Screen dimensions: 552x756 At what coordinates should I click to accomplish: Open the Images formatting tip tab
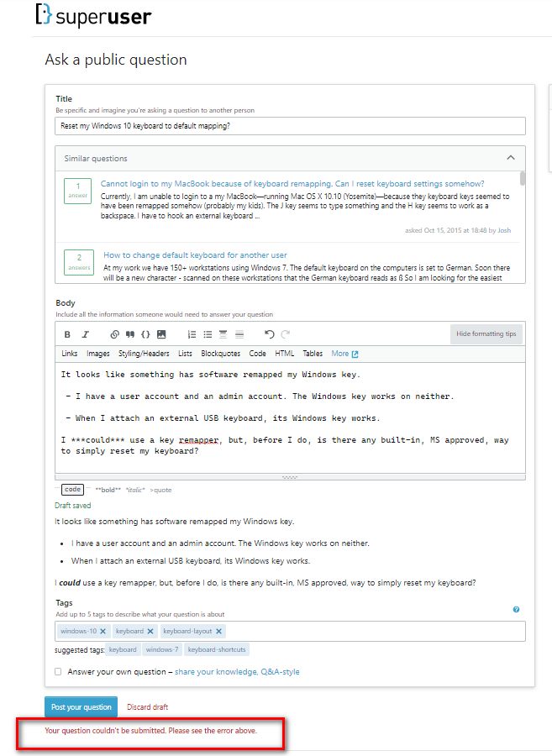[x=97, y=354]
